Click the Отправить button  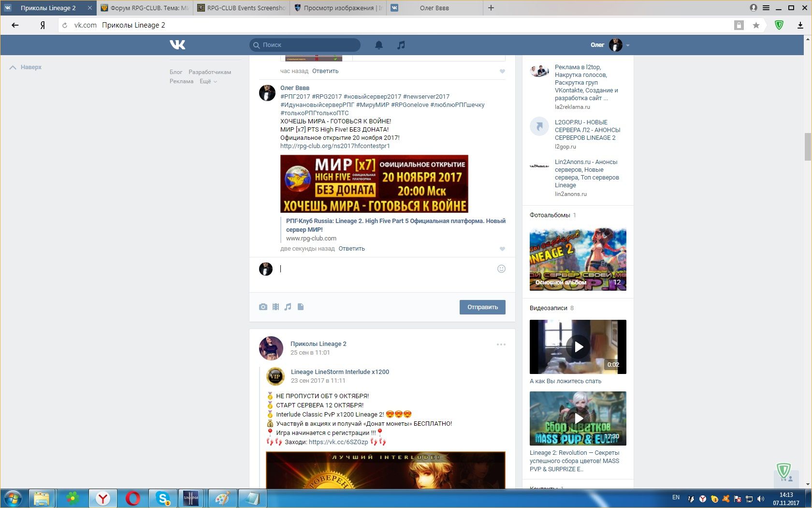coord(482,307)
